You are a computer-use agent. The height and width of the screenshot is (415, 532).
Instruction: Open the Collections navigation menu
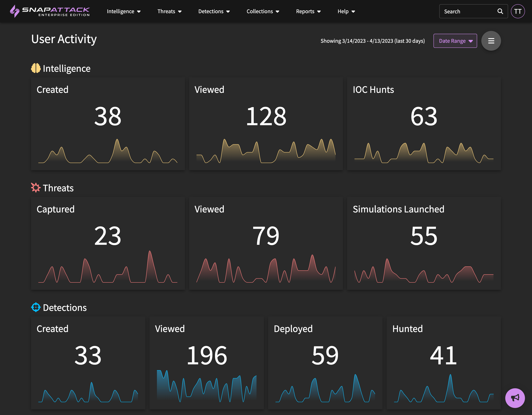point(263,11)
